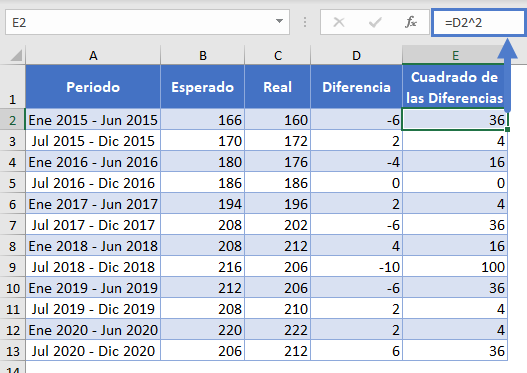Click the Cuadrado de las Diferencias header
The height and width of the screenshot is (373, 527).
click(x=455, y=87)
